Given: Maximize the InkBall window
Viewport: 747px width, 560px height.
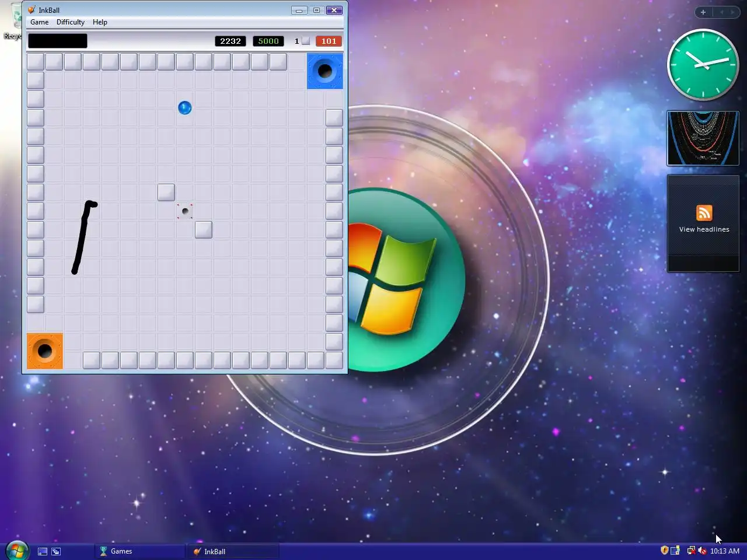Looking at the screenshot, I should [x=316, y=10].
